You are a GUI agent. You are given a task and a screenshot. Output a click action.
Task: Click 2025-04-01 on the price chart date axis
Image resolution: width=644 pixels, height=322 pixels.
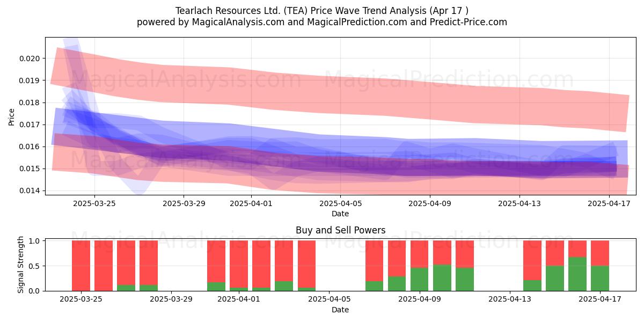[x=251, y=203]
